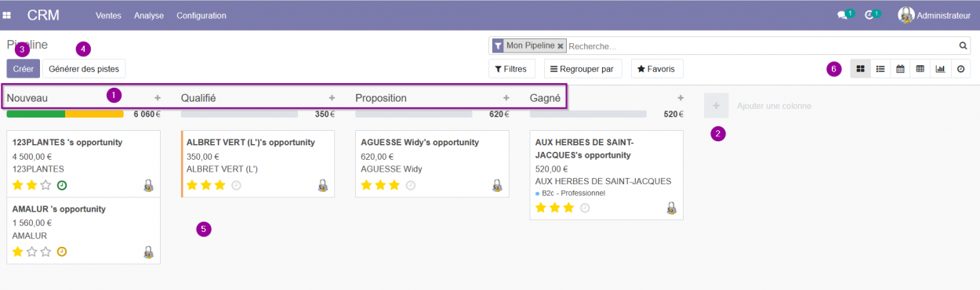Click the Créer button

(23, 69)
